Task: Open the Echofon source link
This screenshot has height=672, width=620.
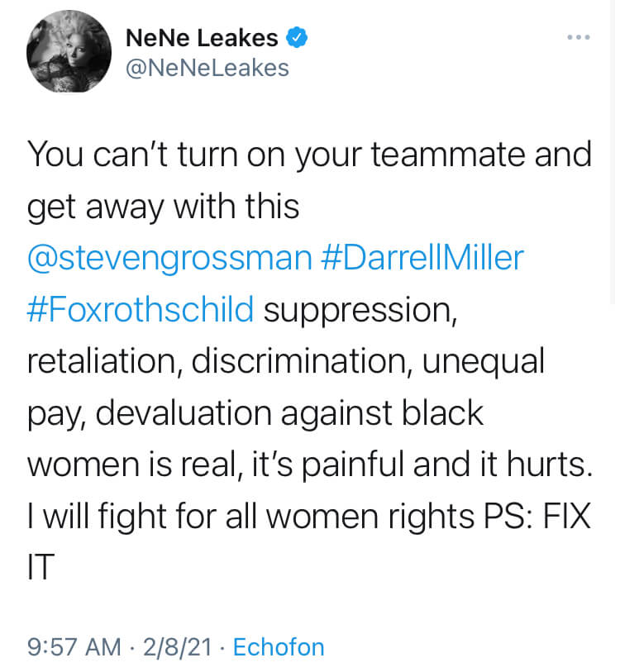Action: click(279, 646)
